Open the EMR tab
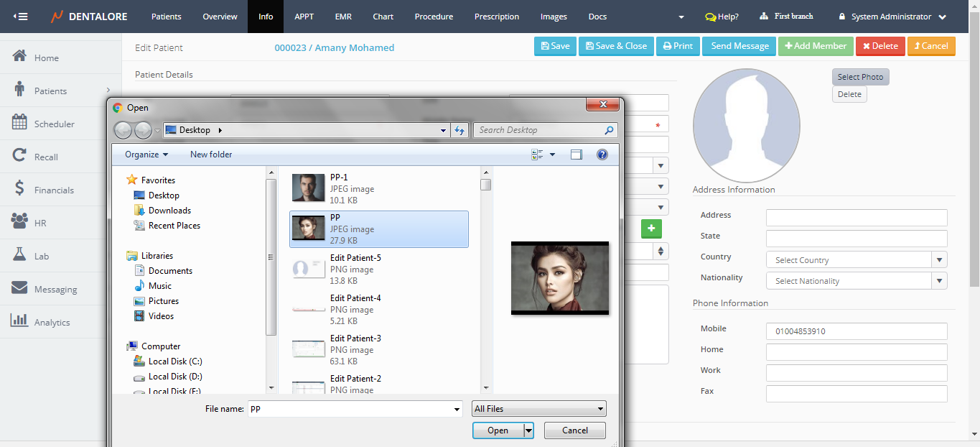This screenshot has width=980, height=447. point(343,17)
